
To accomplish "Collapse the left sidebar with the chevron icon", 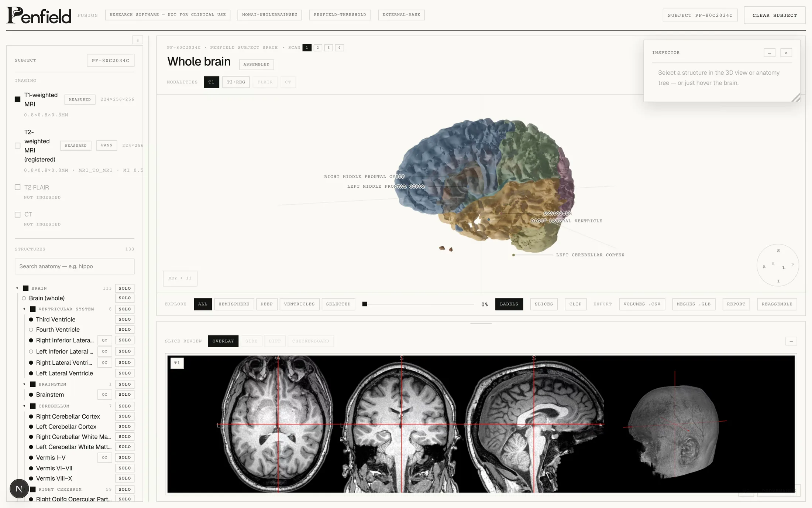I will tap(138, 40).
